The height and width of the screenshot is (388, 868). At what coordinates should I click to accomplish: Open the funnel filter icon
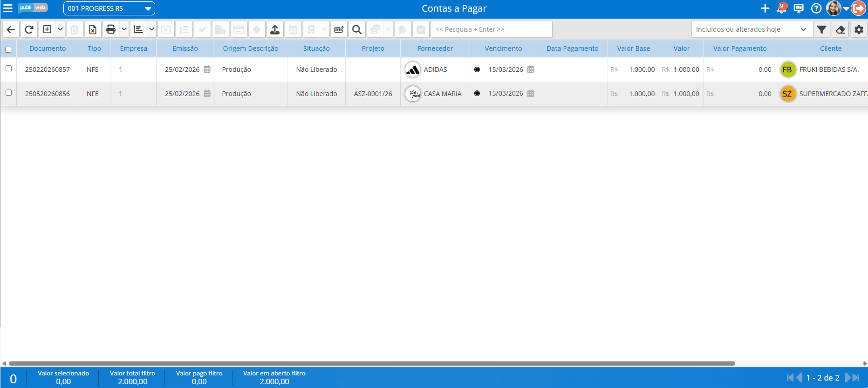point(822,29)
